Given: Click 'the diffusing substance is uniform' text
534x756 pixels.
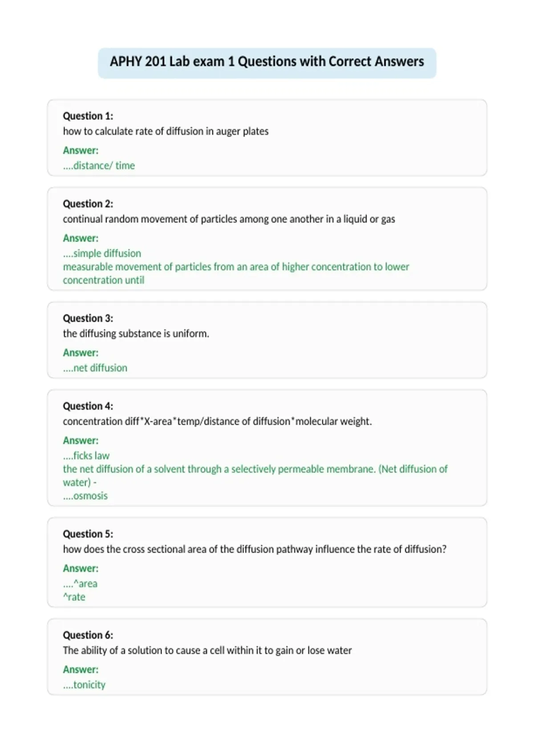Looking at the screenshot, I should click(136, 334).
